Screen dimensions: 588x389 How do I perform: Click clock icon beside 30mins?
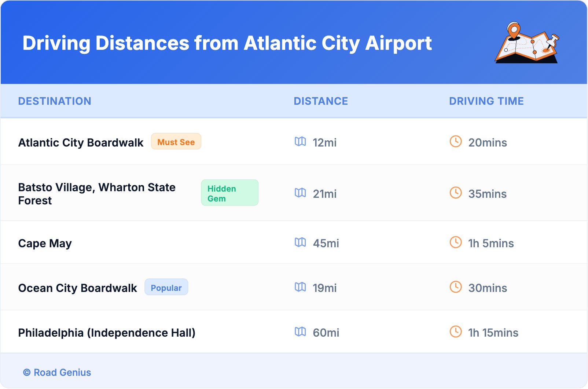coord(456,287)
